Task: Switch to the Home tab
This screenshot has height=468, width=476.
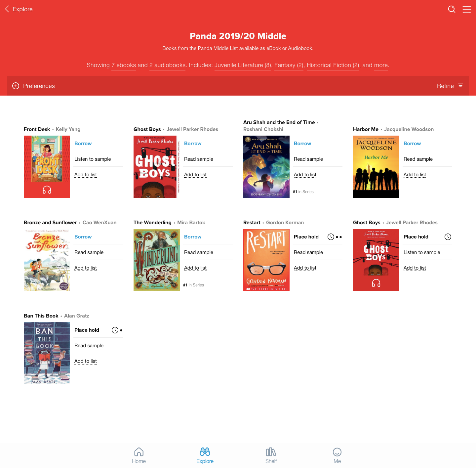Action: point(139,455)
